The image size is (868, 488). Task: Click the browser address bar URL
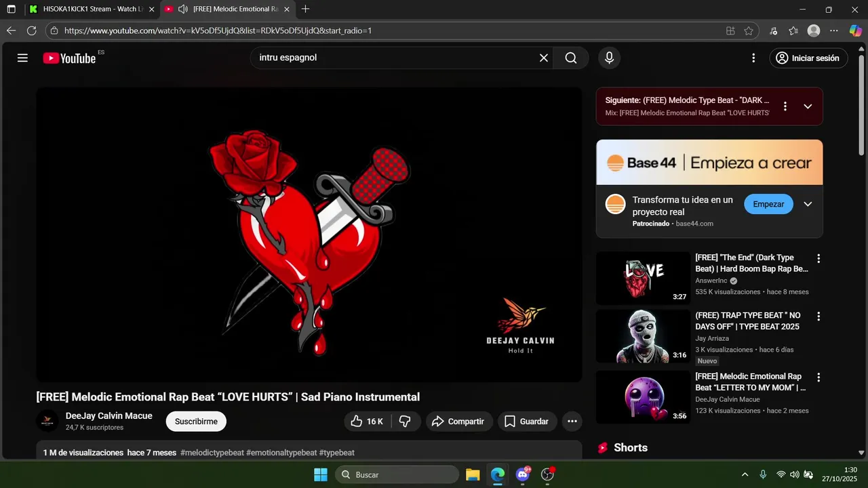click(x=218, y=30)
